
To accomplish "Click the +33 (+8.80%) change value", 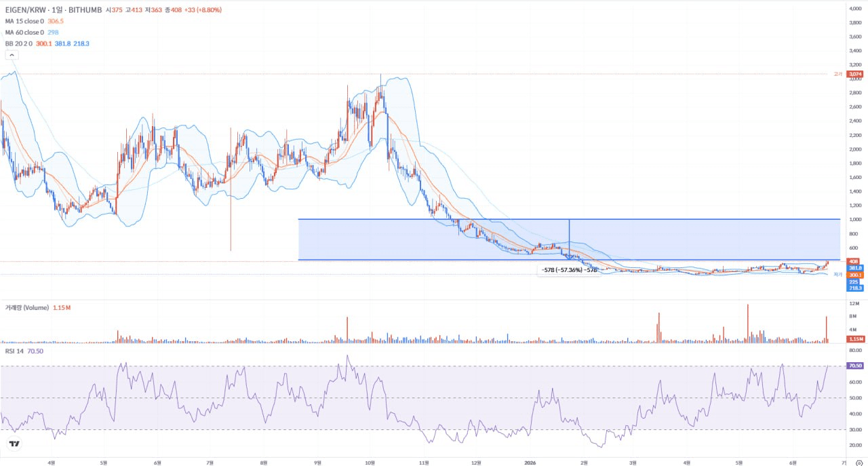I will coord(202,10).
